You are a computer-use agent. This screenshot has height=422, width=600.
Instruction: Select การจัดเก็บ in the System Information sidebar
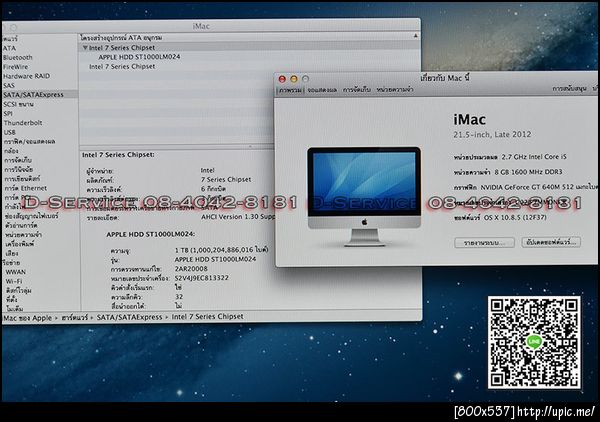[x=18, y=160]
